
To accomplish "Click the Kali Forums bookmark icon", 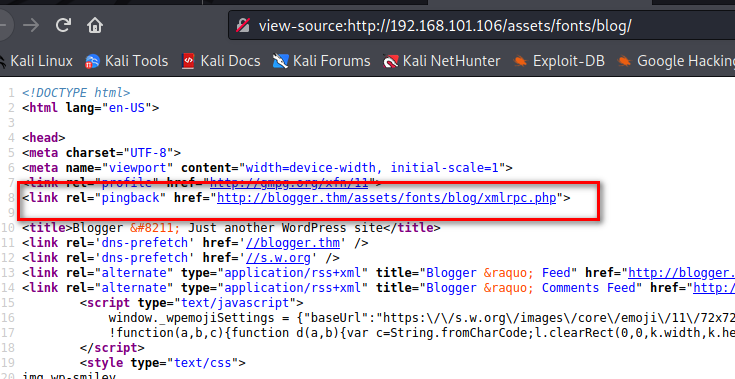I will [280, 61].
